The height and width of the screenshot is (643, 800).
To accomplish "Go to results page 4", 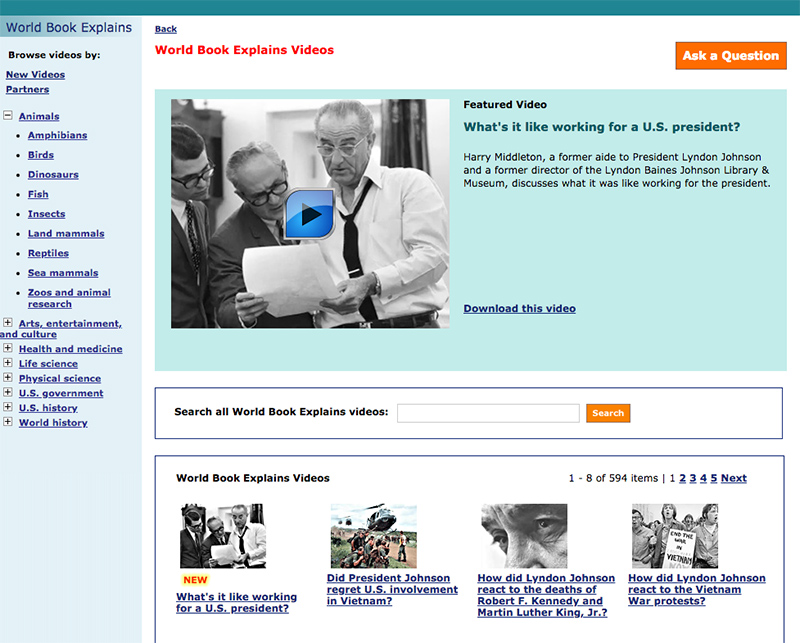I will pos(703,478).
